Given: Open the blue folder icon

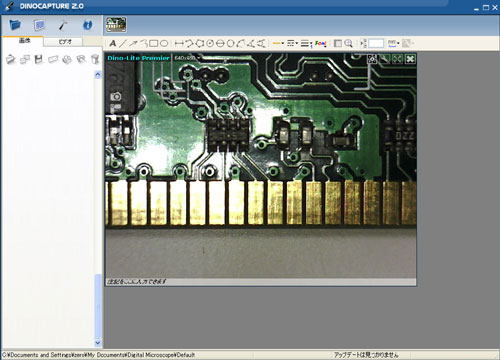Looking at the screenshot, I should tap(15, 25).
